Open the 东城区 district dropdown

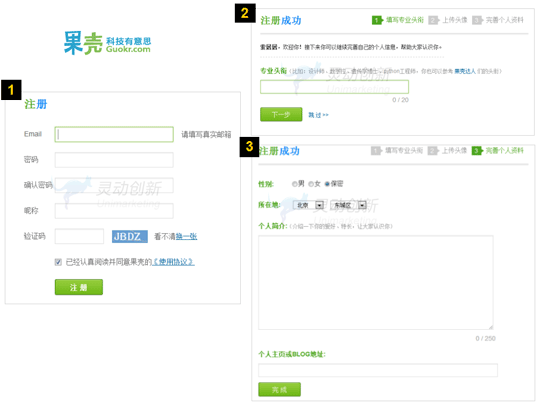(349, 205)
